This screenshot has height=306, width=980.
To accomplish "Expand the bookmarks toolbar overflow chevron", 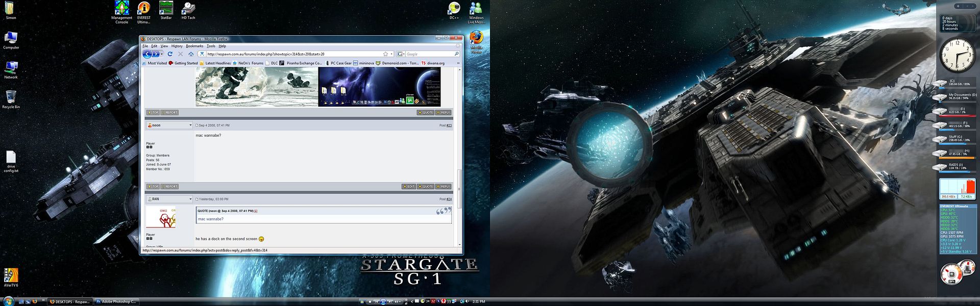I will [x=458, y=63].
